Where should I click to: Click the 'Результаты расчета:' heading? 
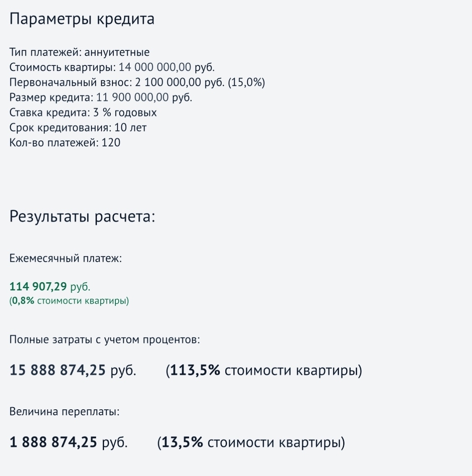pos(82,217)
